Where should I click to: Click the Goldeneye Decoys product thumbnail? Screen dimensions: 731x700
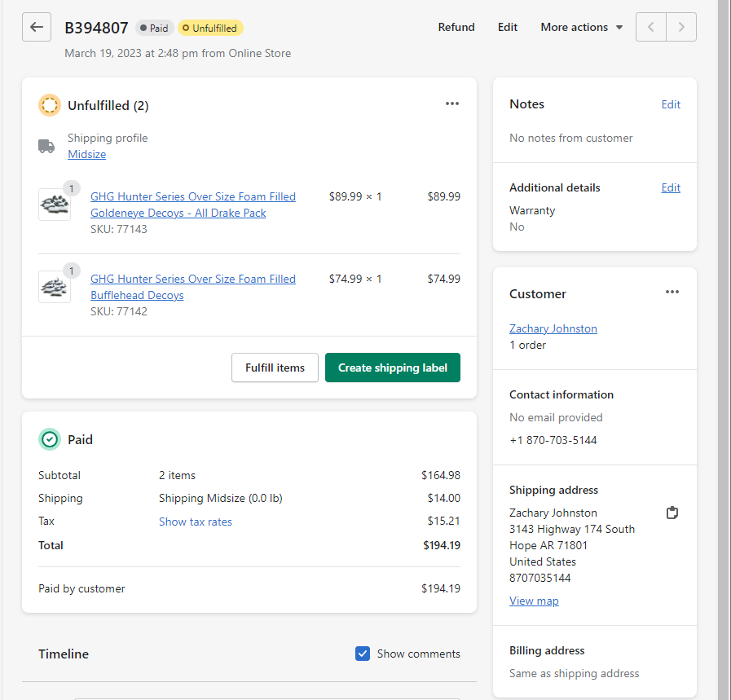[55, 204]
